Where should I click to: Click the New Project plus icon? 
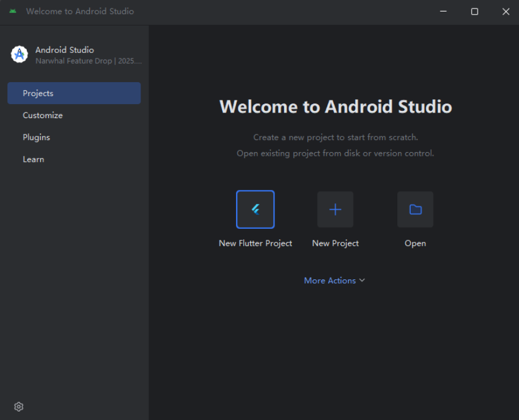tap(335, 209)
